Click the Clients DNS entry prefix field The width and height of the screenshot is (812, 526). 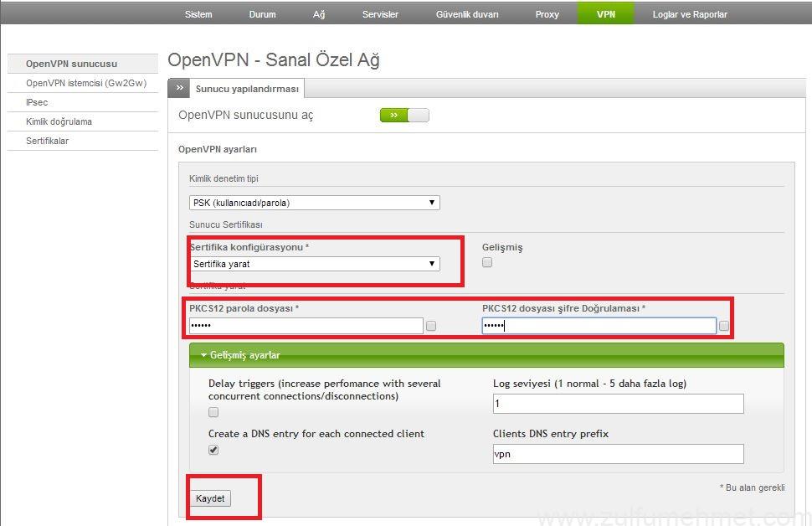click(619, 454)
